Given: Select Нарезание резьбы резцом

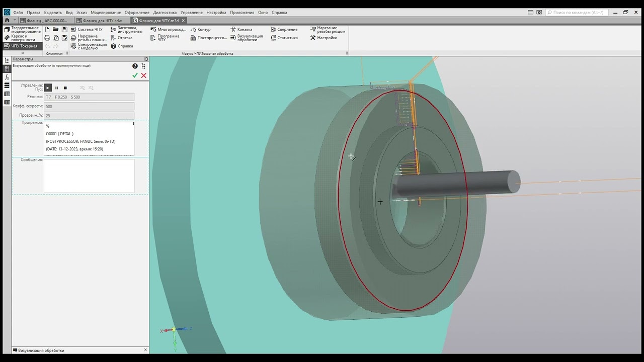Looking at the screenshot, I should [x=328, y=29].
